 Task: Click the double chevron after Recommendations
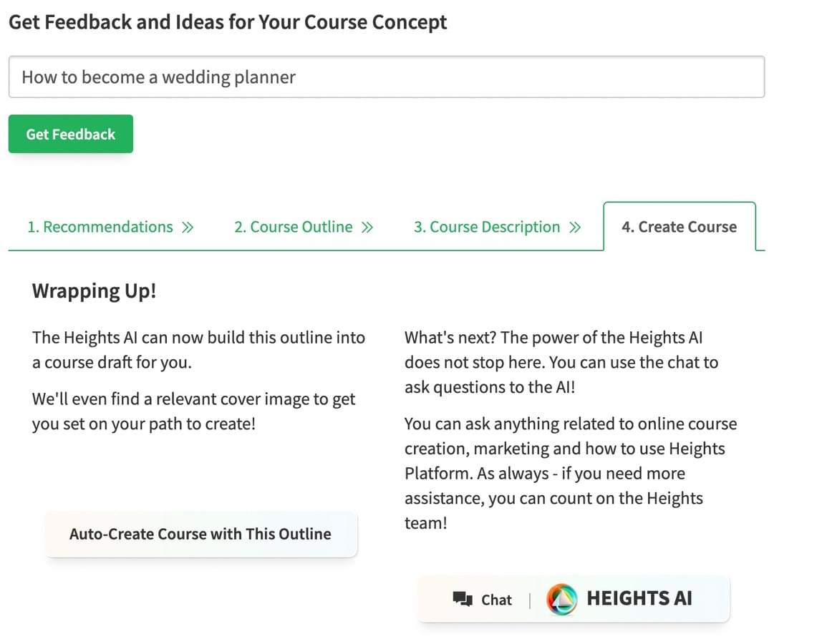(x=188, y=228)
